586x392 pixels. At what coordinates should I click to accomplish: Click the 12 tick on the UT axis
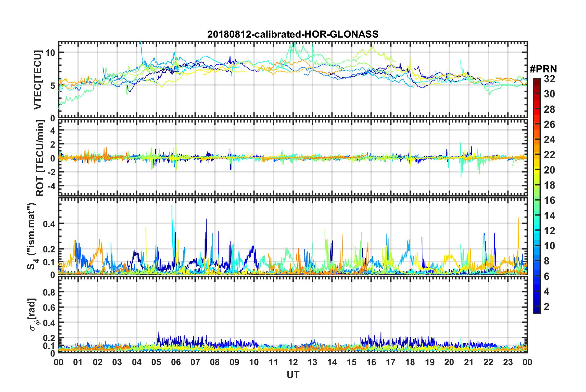click(293, 362)
